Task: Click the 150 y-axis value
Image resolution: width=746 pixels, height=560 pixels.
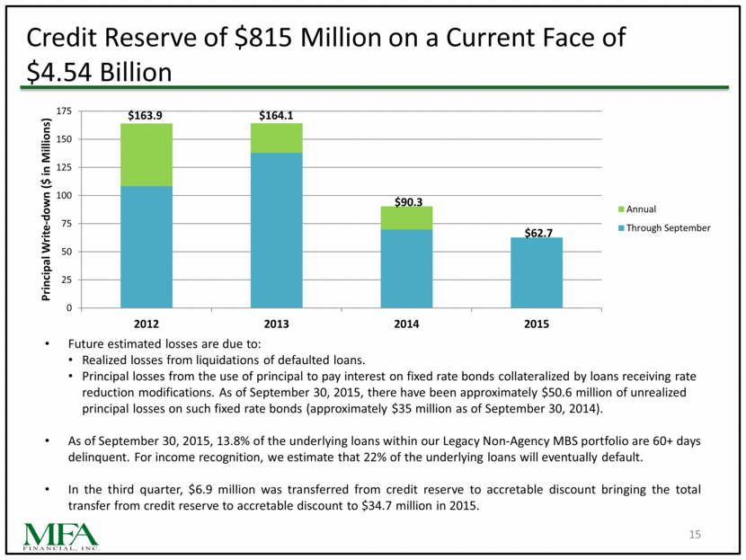Action: (x=64, y=139)
